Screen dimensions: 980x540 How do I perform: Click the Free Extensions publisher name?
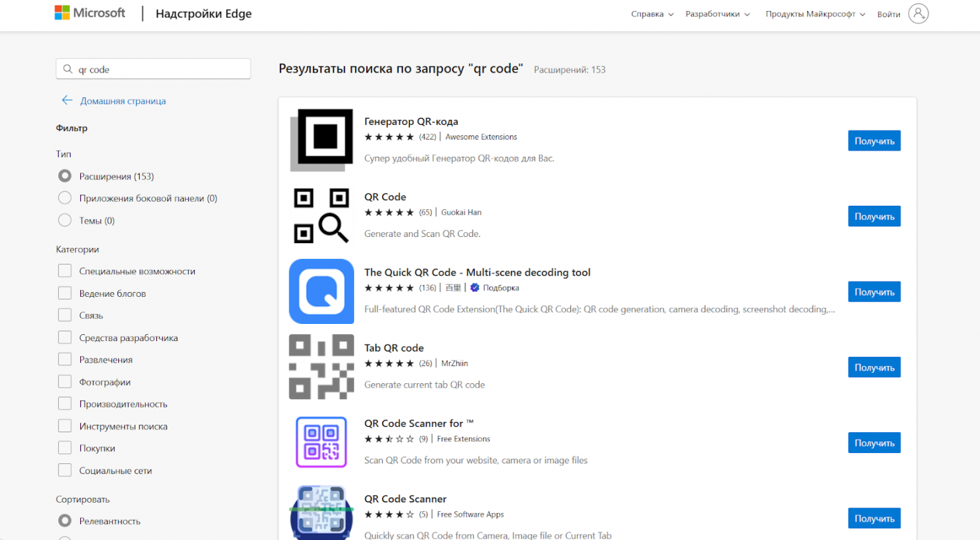(x=464, y=438)
